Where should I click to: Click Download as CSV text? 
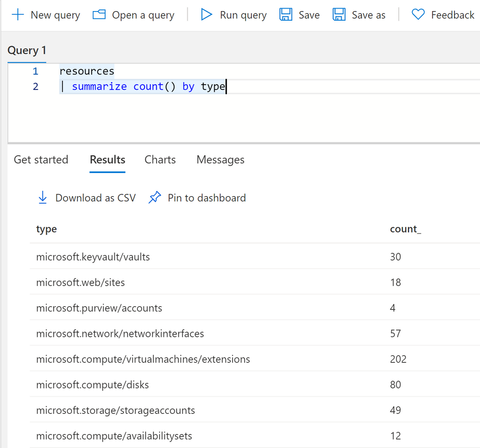pos(96,198)
